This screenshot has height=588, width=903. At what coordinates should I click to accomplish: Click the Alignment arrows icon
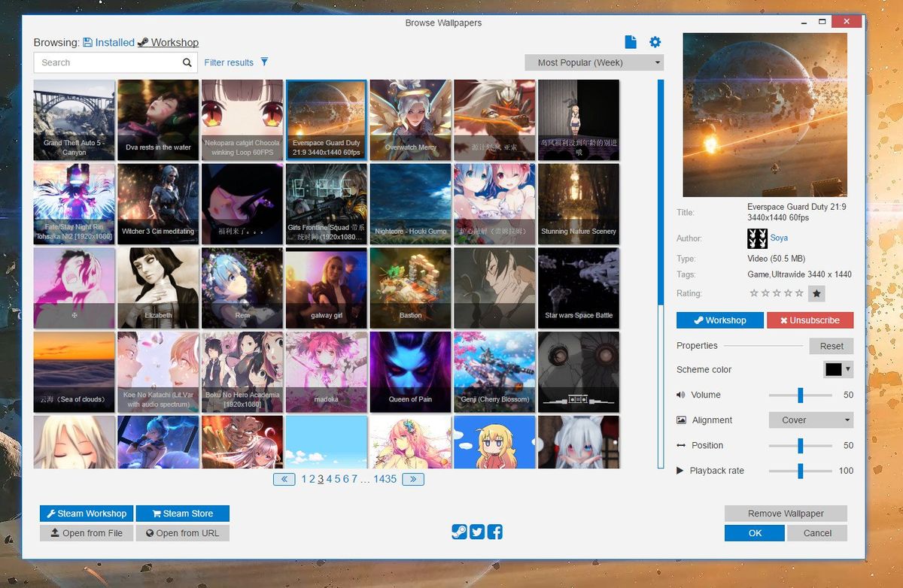click(682, 420)
